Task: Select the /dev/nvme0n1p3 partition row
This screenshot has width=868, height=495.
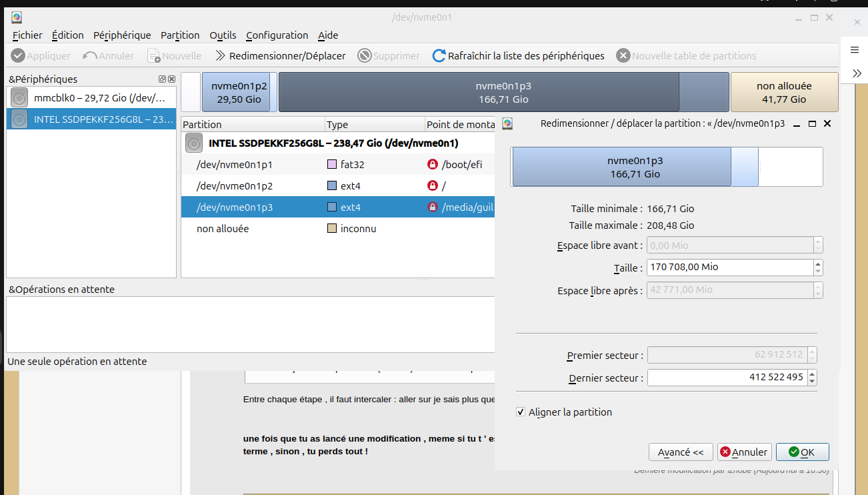Action: 338,207
